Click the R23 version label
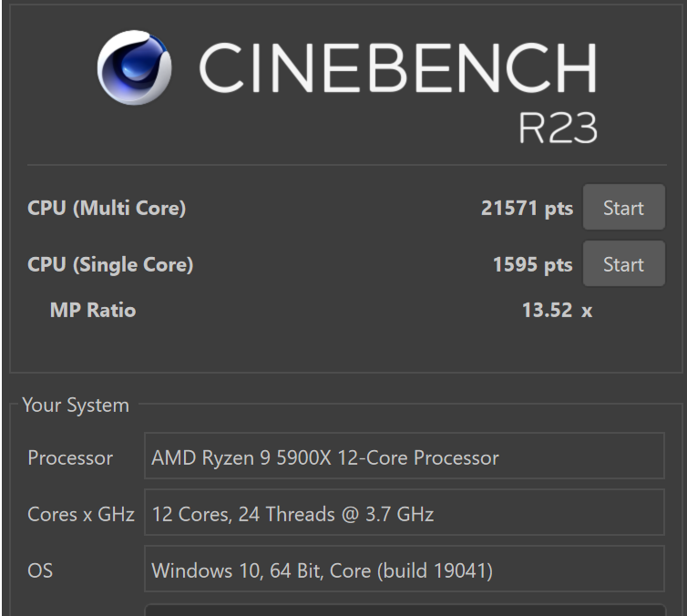 [558, 130]
